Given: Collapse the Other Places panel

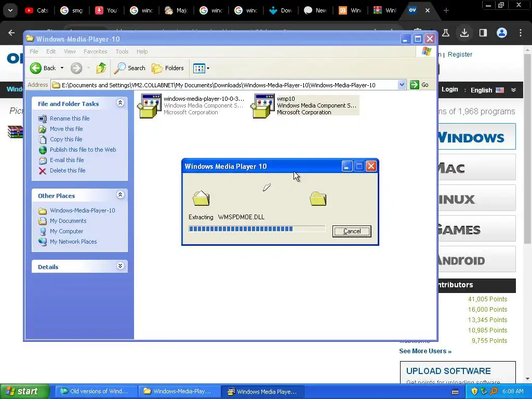Looking at the screenshot, I should 120,194.
